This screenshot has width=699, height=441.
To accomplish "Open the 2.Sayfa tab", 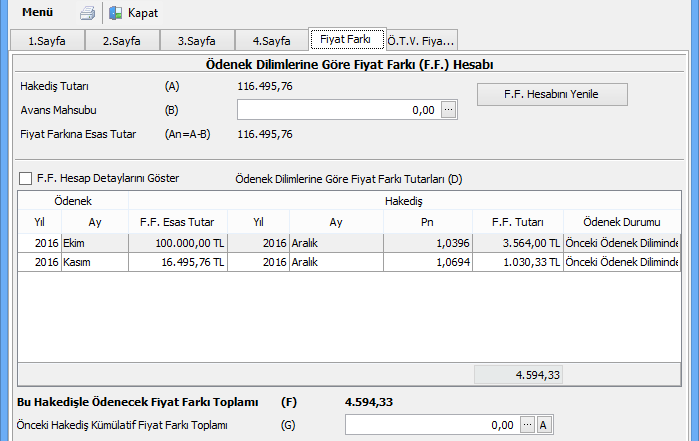I will [x=121, y=41].
